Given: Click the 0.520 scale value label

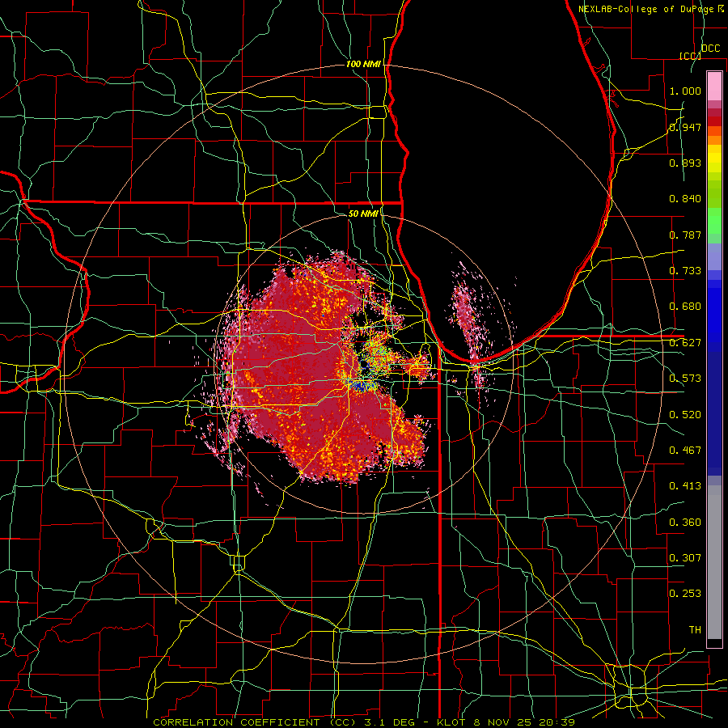Looking at the screenshot, I should [x=685, y=415].
